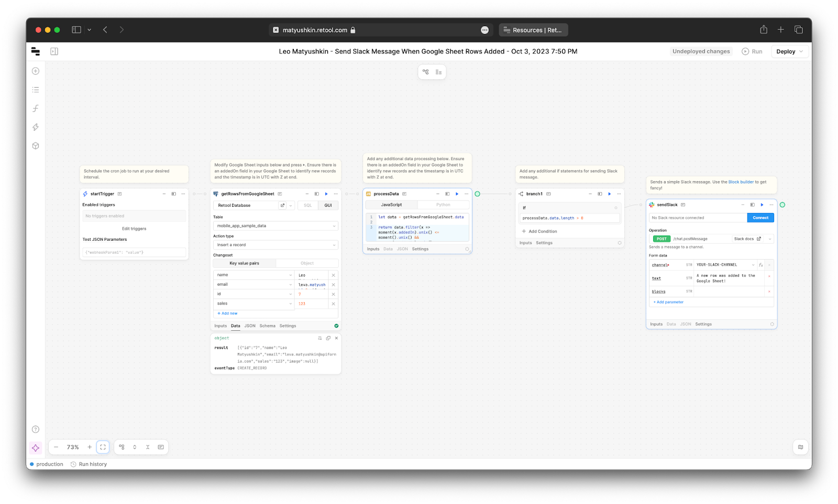Click the Test JSON Parameters input field
This screenshot has width=838, height=504.
pyautogui.click(x=135, y=252)
